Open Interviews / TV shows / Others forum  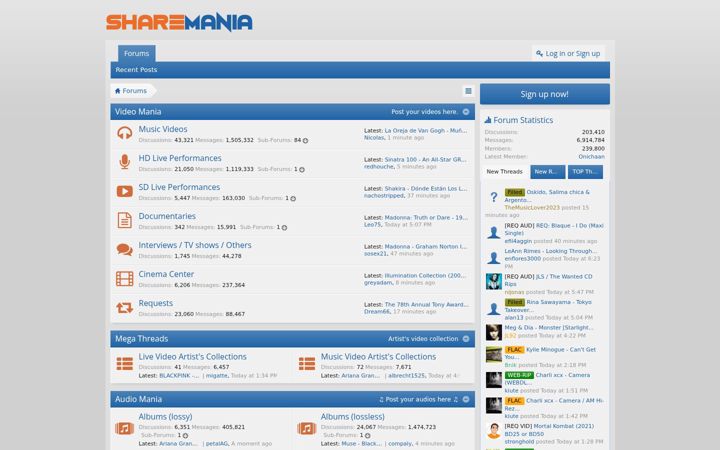tap(195, 245)
